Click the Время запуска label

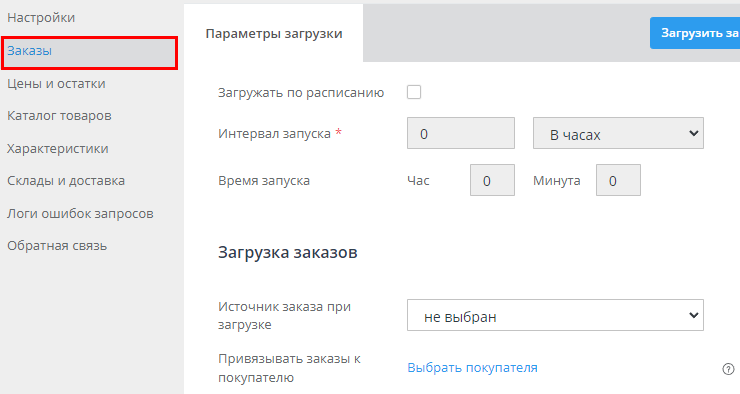coord(264,181)
